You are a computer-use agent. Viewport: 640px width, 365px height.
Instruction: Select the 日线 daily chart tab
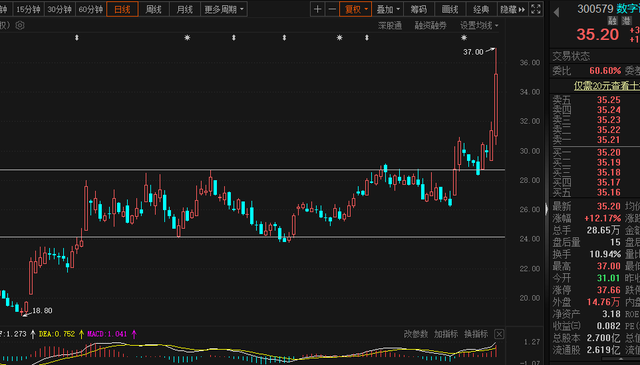pos(122,9)
